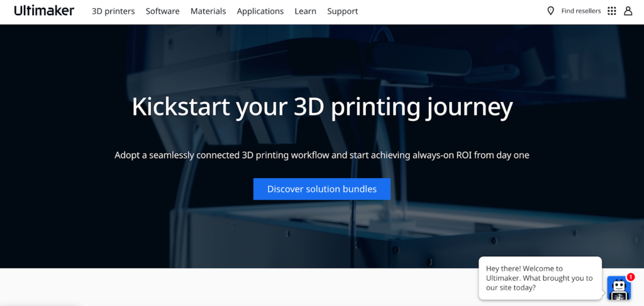
Task: Click the chatbot welcome message bubble
Action: pos(539,278)
